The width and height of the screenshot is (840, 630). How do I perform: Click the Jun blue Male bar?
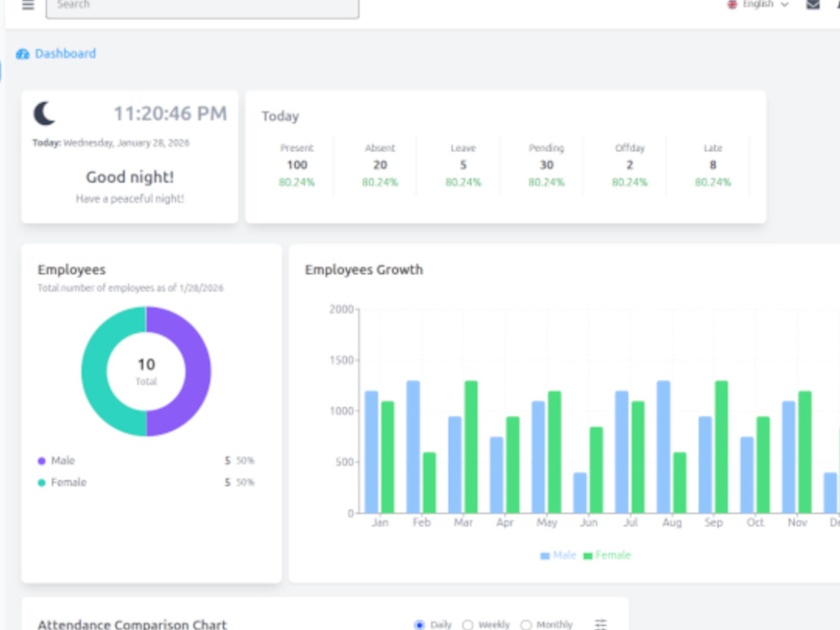coord(580,492)
